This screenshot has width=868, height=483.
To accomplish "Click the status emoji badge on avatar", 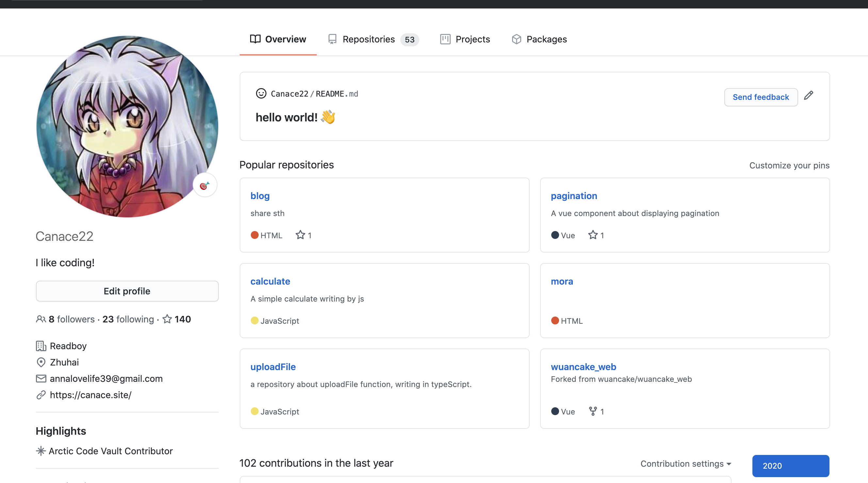I will pyautogui.click(x=204, y=185).
